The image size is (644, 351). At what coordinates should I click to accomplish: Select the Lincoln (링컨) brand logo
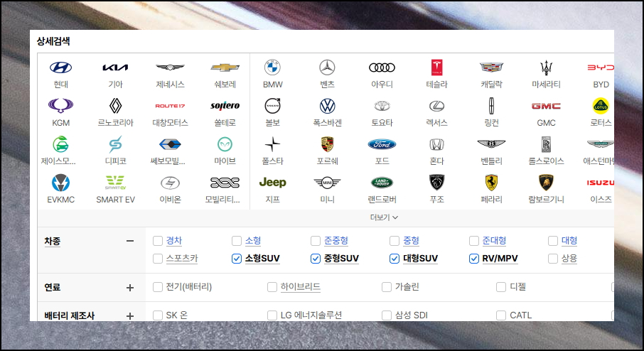click(x=491, y=106)
